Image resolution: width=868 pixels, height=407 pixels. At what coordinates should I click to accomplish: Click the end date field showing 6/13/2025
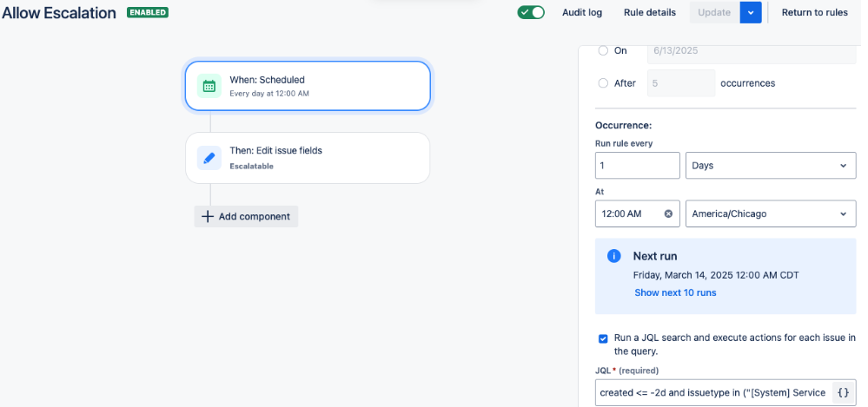point(752,52)
